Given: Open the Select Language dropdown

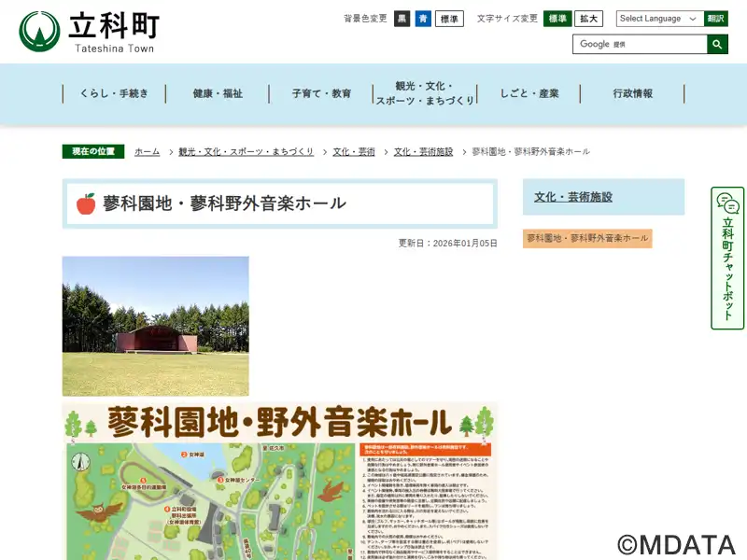Looking at the screenshot, I should [x=660, y=19].
